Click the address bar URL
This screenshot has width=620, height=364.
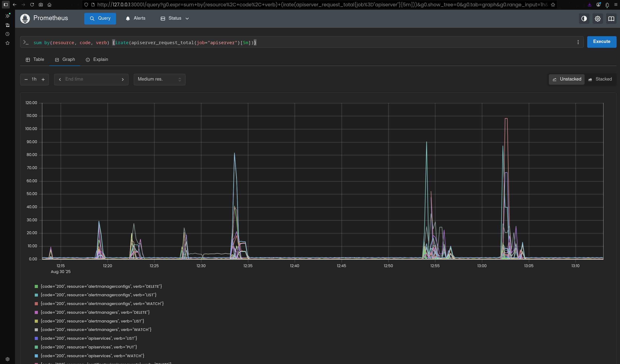pyautogui.click(x=322, y=5)
